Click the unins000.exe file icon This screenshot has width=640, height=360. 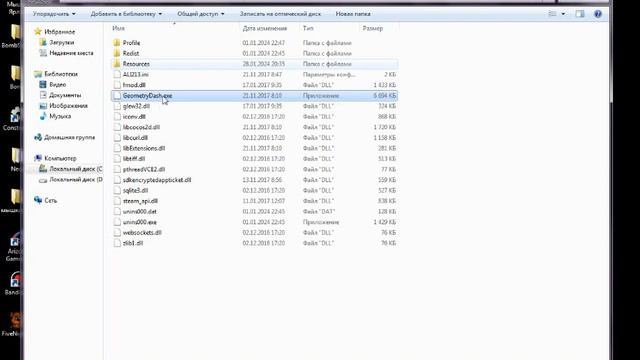click(x=117, y=222)
